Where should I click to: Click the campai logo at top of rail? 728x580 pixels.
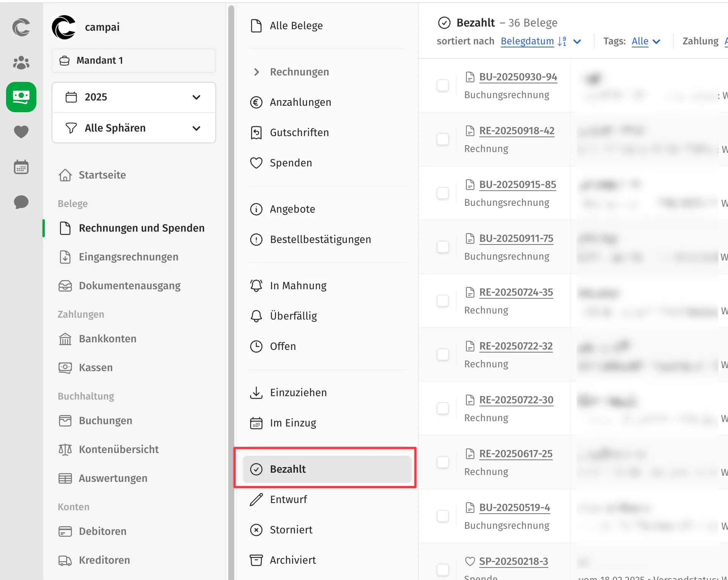tap(21, 27)
